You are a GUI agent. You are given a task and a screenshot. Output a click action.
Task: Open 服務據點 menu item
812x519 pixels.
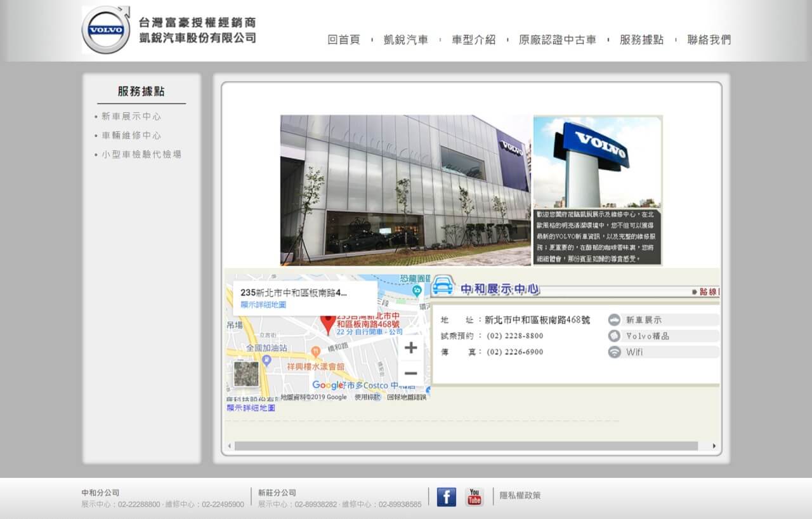tap(642, 39)
